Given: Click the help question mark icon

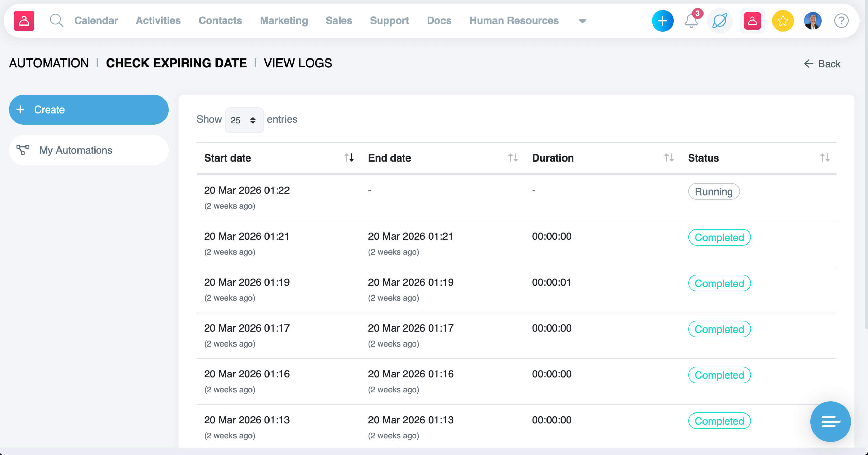Looking at the screenshot, I should tap(841, 21).
